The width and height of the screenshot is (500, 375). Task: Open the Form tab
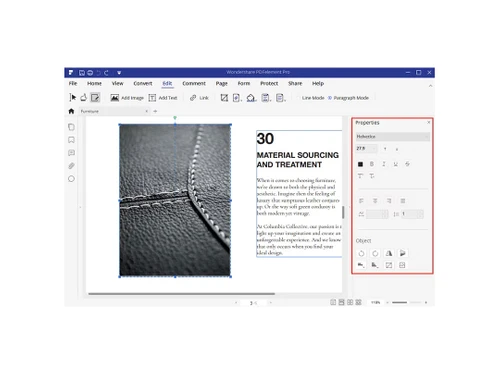click(x=244, y=83)
